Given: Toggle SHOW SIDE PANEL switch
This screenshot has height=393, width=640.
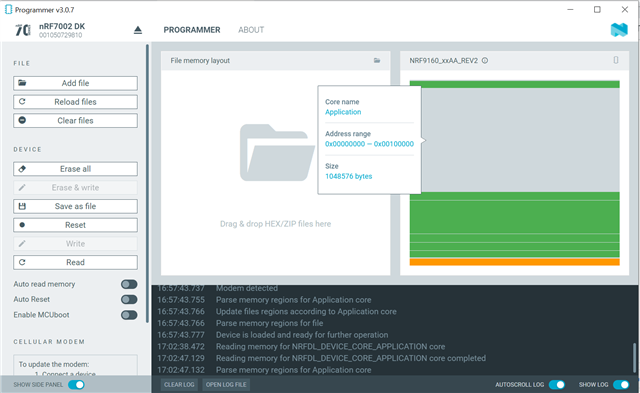Looking at the screenshot, I should [76, 384].
